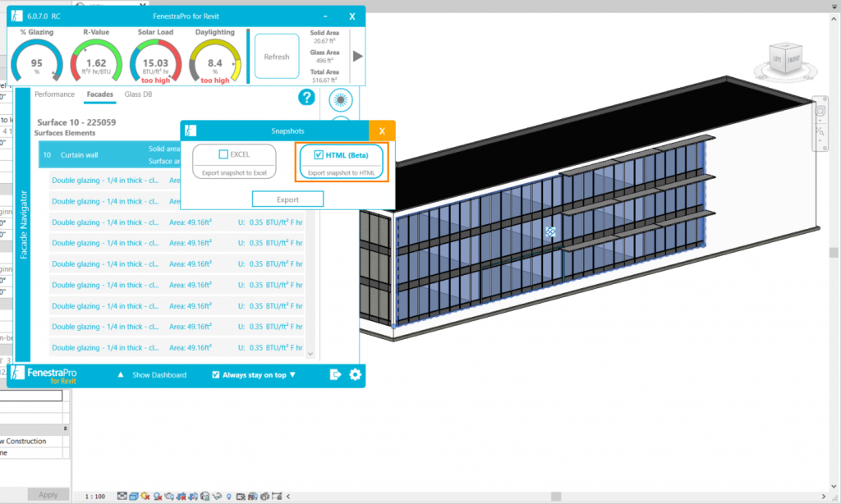The width and height of the screenshot is (841, 504).
Task: Uncheck the HTML (Beta) checkbox
Action: click(319, 155)
